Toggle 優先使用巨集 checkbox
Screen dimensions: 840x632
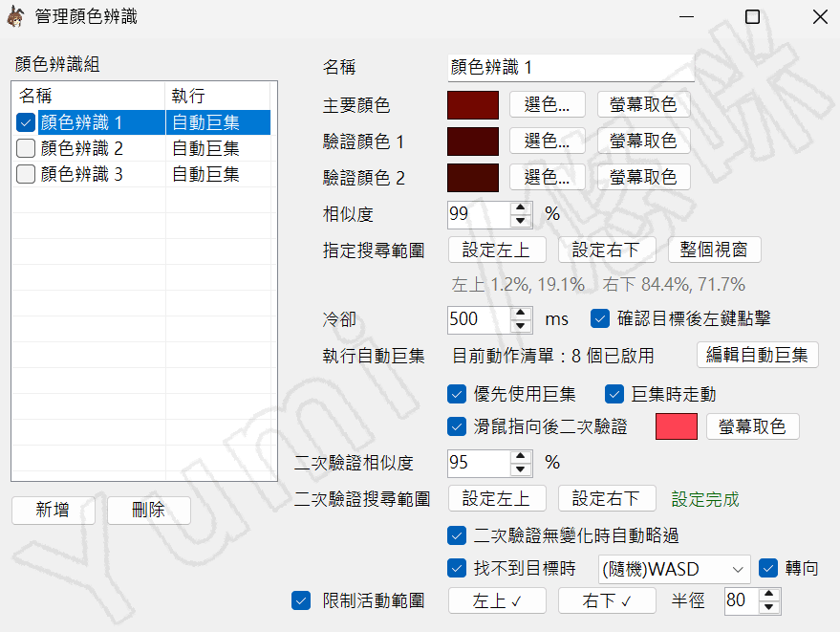pyautogui.click(x=457, y=395)
